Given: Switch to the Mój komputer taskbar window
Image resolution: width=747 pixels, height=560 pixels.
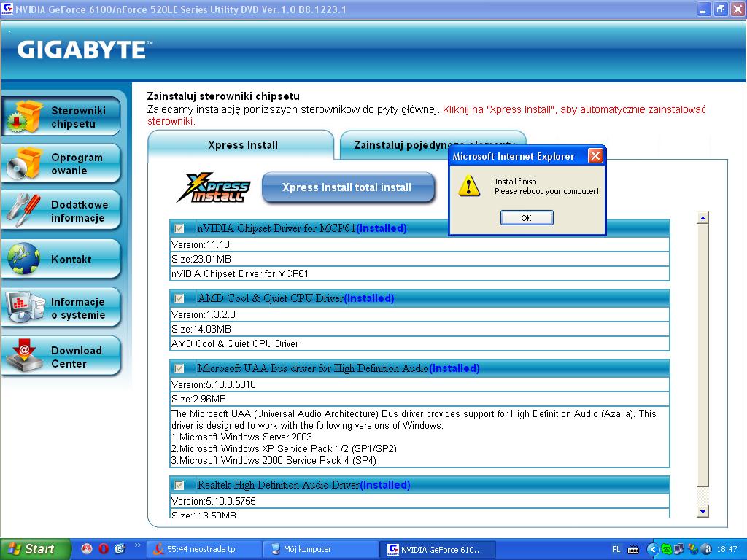Looking at the screenshot, I should [320, 550].
